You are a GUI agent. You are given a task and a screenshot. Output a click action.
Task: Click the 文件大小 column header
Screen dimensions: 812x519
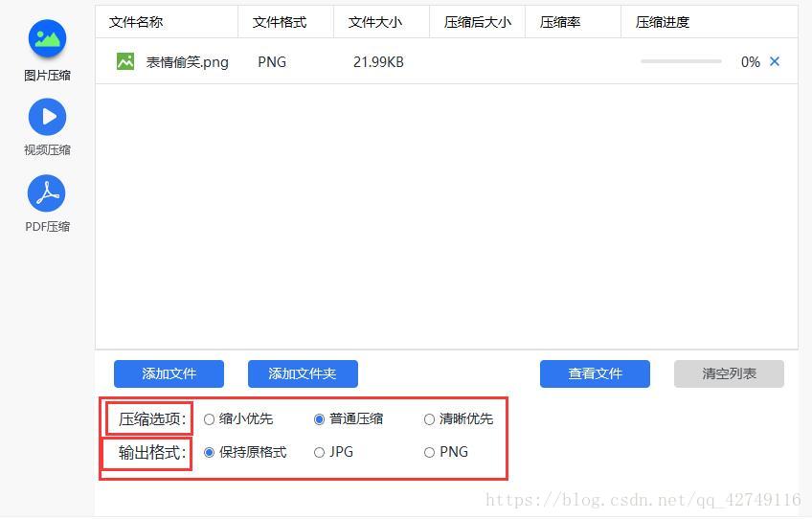pyautogui.click(x=382, y=22)
